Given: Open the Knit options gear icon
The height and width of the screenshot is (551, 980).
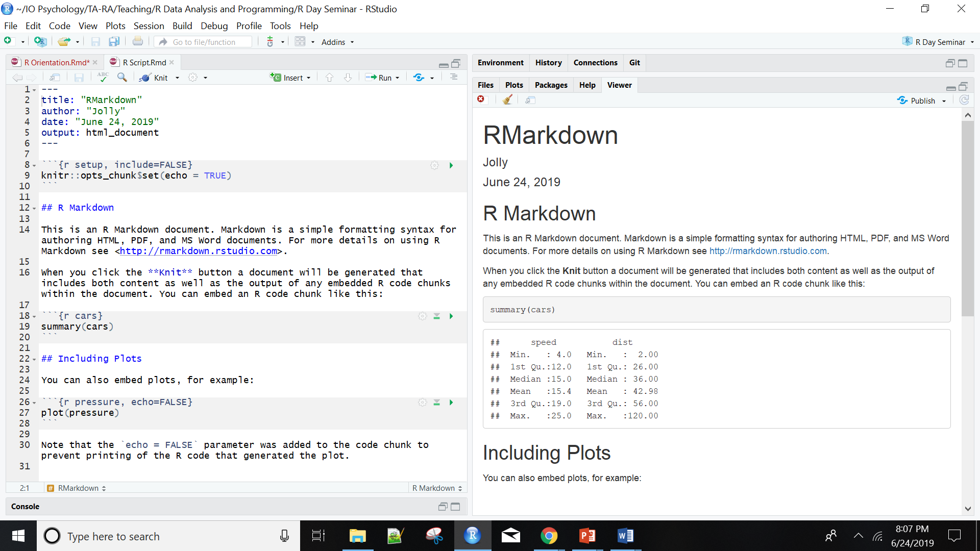Looking at the screenshot, I should tap(193, 78).
